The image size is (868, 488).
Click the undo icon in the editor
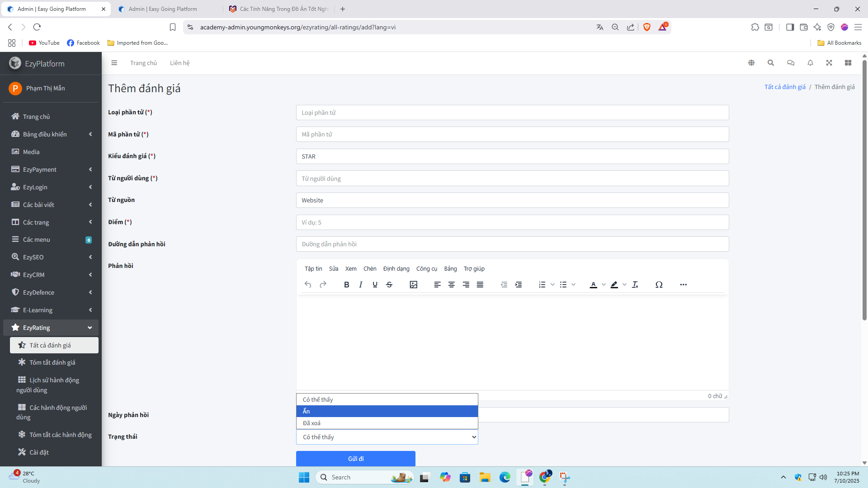click(x=308, y=285)
